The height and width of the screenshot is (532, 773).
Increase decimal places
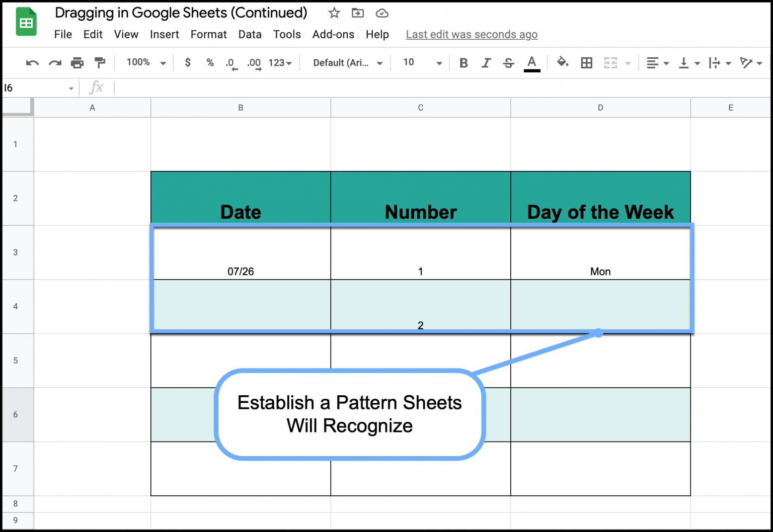click(x=254, y=62)
